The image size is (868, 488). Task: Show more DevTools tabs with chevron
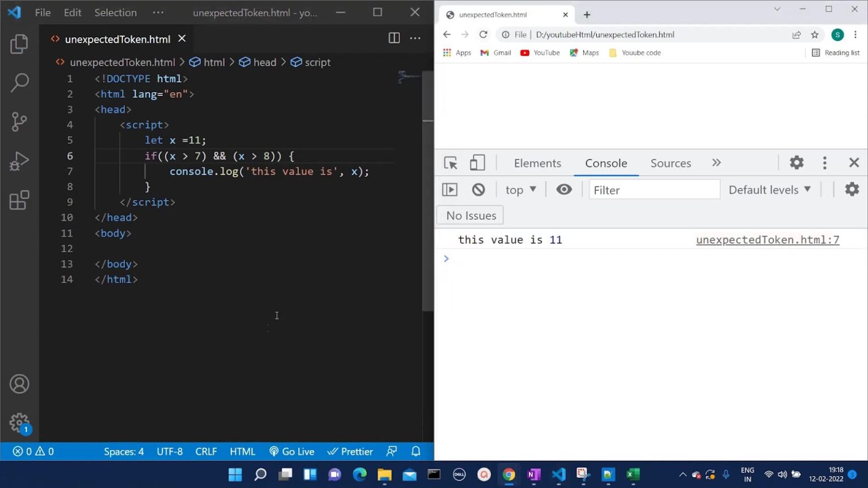point(717,163)
